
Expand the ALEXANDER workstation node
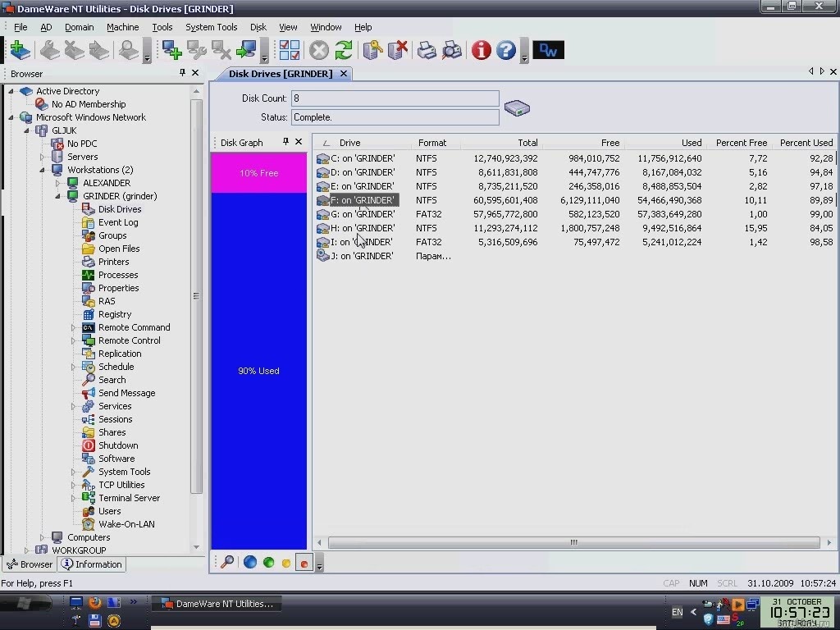(58, 183)
